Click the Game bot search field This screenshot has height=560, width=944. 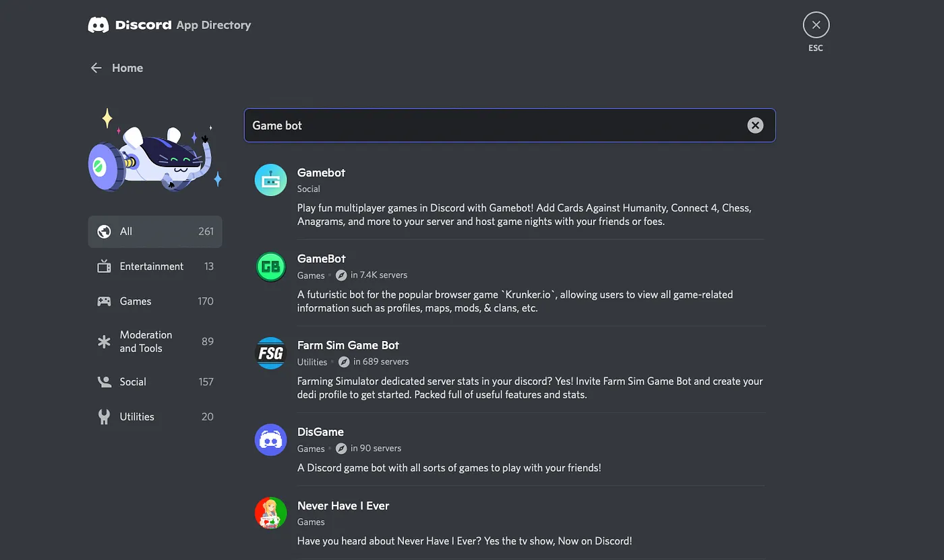510,125
